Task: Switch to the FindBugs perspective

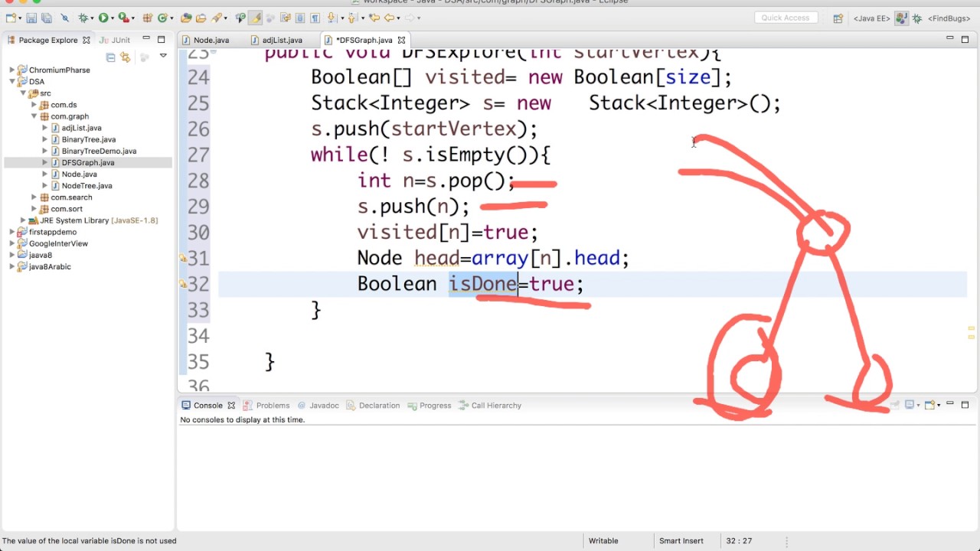Action: tap(951, 18)
